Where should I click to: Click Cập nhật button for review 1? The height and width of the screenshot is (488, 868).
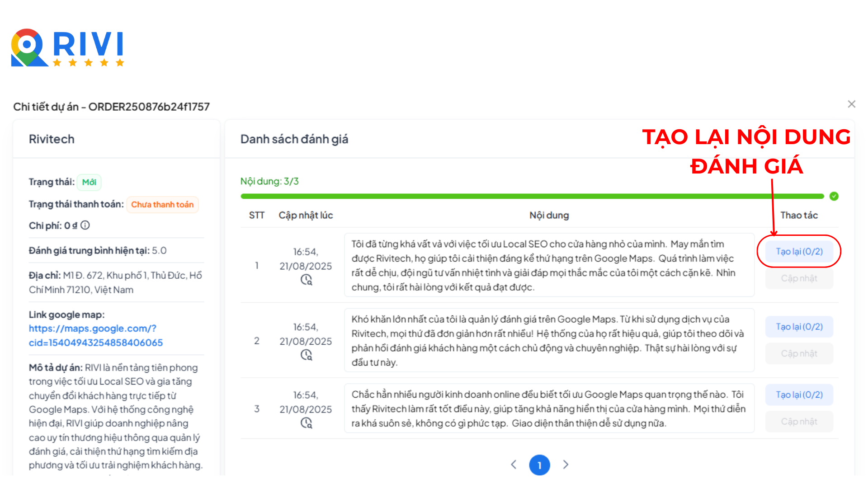pos(799,278)
